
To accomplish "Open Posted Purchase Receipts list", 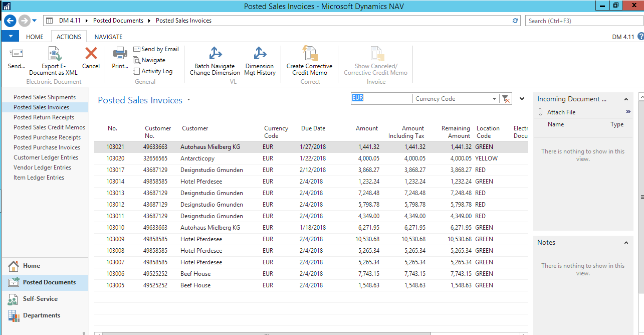I will pos(47,137).
